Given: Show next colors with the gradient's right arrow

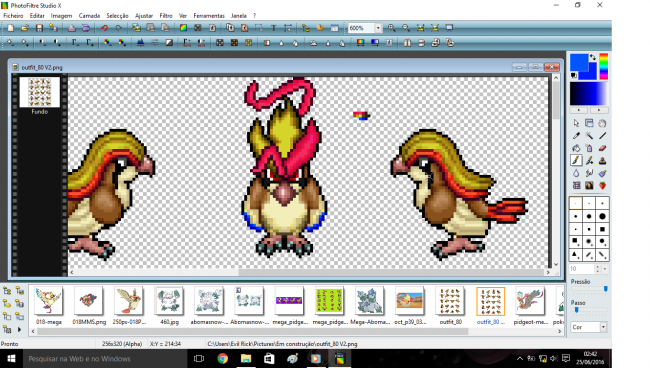Looking at the screenshot, I should (599, 110).
